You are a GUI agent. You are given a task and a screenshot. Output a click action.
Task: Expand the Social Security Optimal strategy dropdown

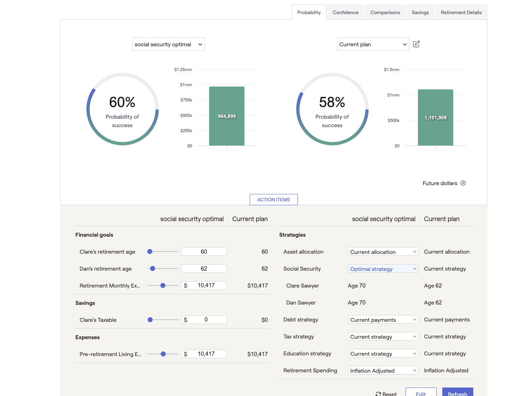click(383, 269)
